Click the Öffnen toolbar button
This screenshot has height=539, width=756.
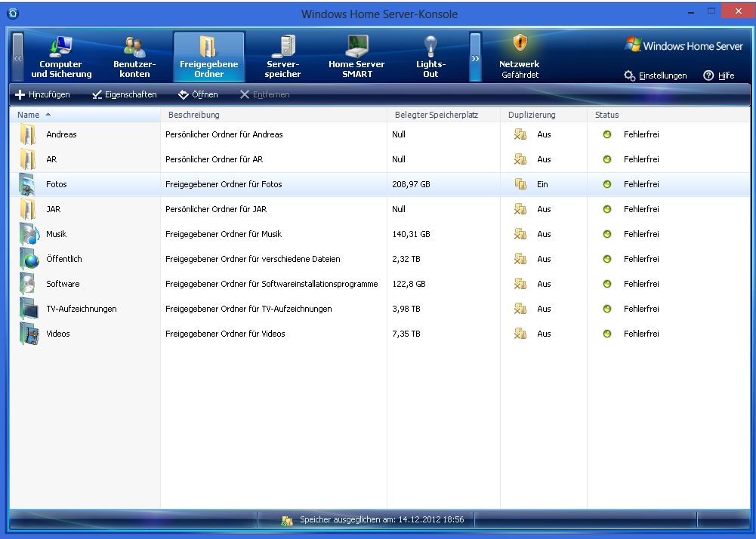(x=198, y=94)
